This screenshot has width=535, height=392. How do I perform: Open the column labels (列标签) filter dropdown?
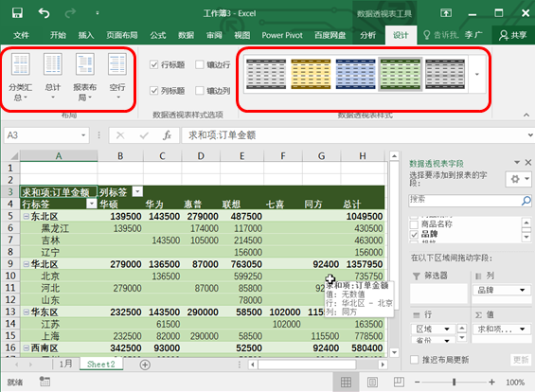[137, 191]
